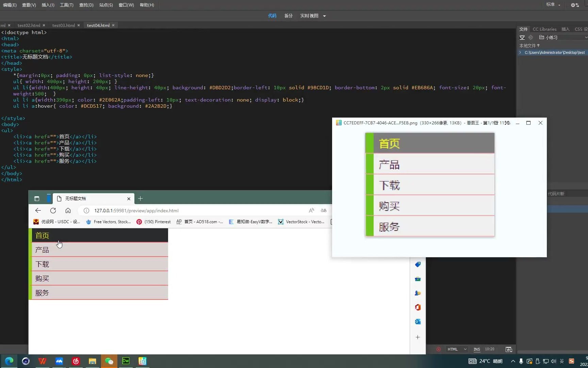Open the HTML language dropdown in status bar

457,349
